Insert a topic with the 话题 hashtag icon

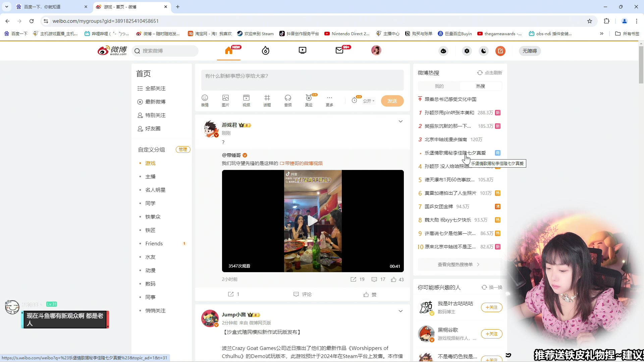tap(267, 100)
